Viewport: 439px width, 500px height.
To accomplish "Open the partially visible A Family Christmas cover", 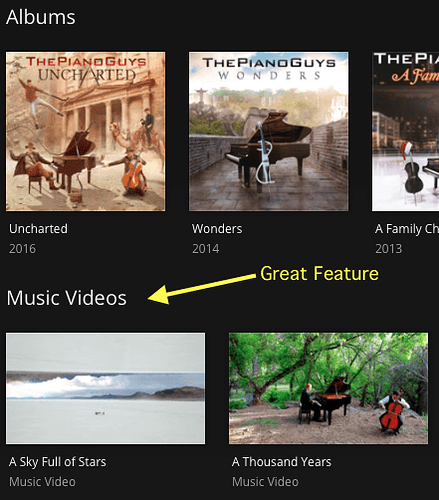I will coord(405,131).
